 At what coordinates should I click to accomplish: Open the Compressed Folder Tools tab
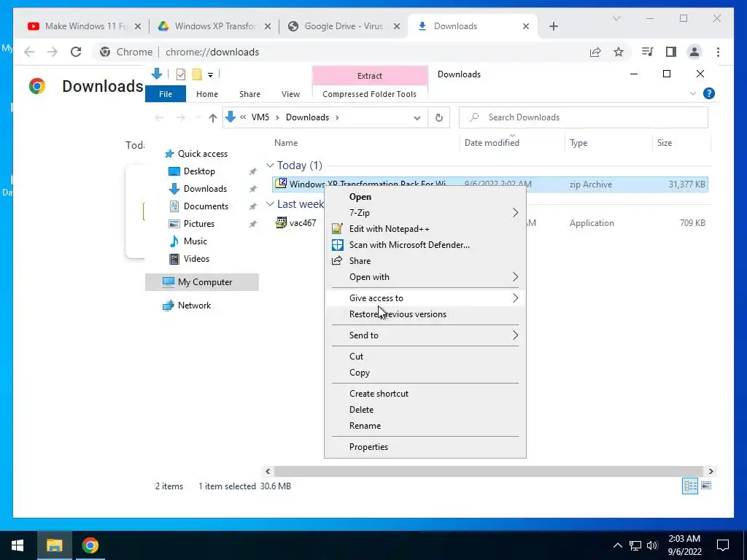[x=369, y=94]
